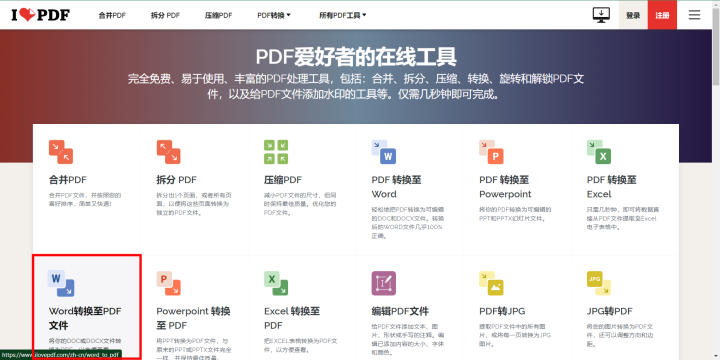Click the PDF转JPG icon

tap(491, 283)
